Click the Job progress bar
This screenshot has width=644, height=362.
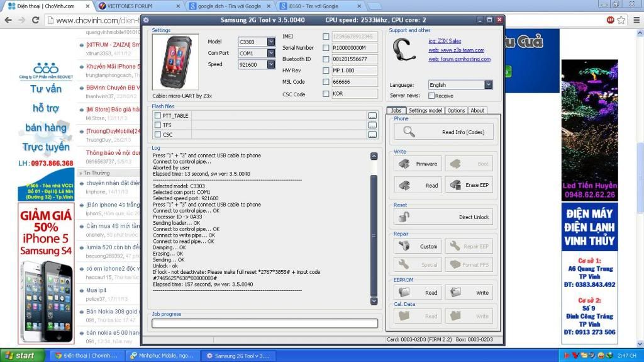tap(265, 324)
